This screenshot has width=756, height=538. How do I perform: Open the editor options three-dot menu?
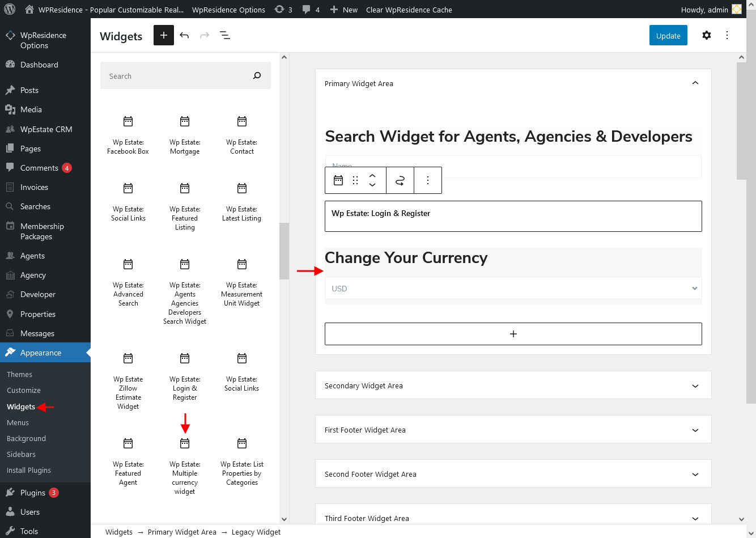point(727,35)
